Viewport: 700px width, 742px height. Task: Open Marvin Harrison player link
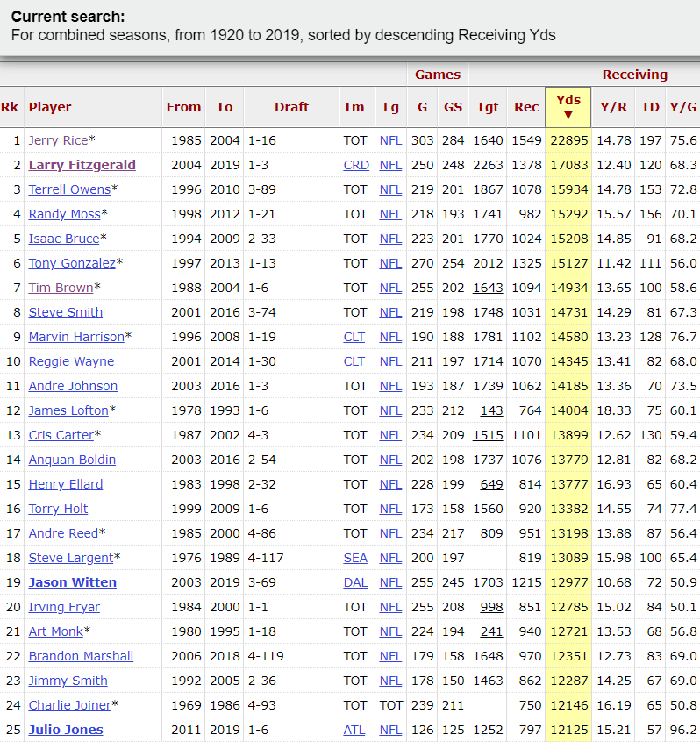[x=76, y=338]
